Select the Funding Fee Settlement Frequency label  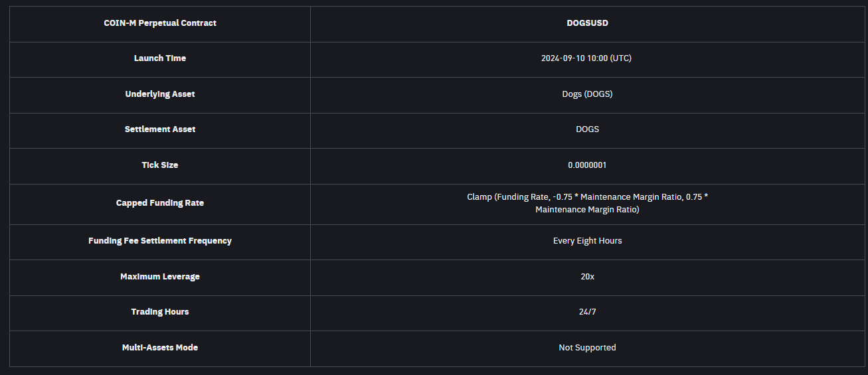click(x=160, y=241)
